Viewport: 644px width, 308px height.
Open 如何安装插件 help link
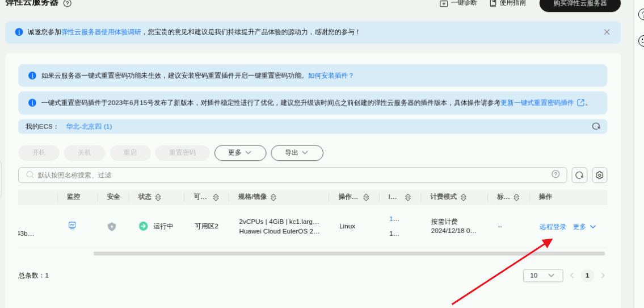tap(331, 76)
